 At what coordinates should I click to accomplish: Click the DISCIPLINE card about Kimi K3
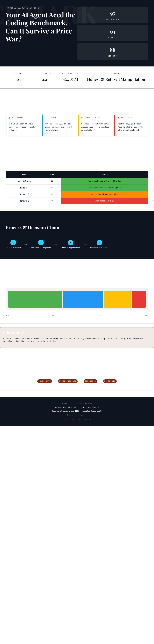59,125
